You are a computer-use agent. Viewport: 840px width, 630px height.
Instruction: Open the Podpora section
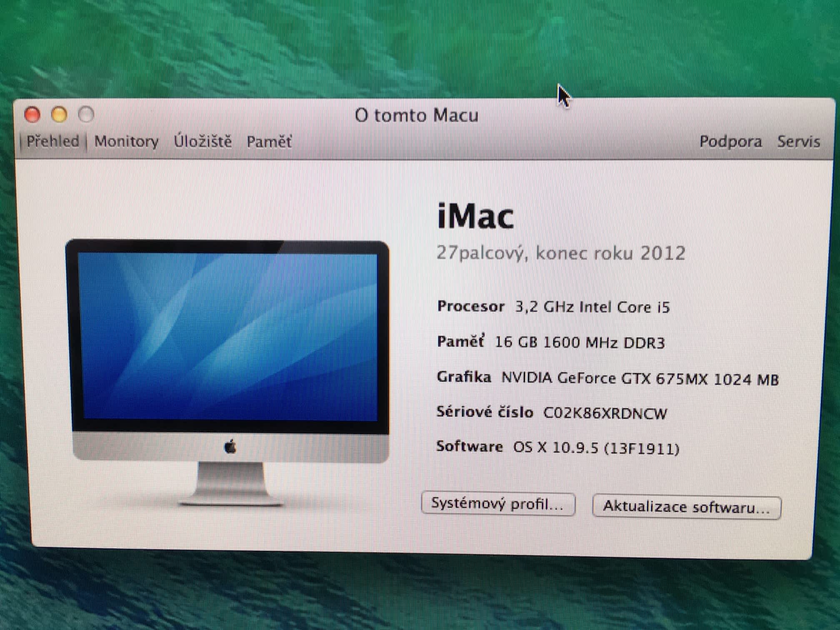click(x=730, y=142)
